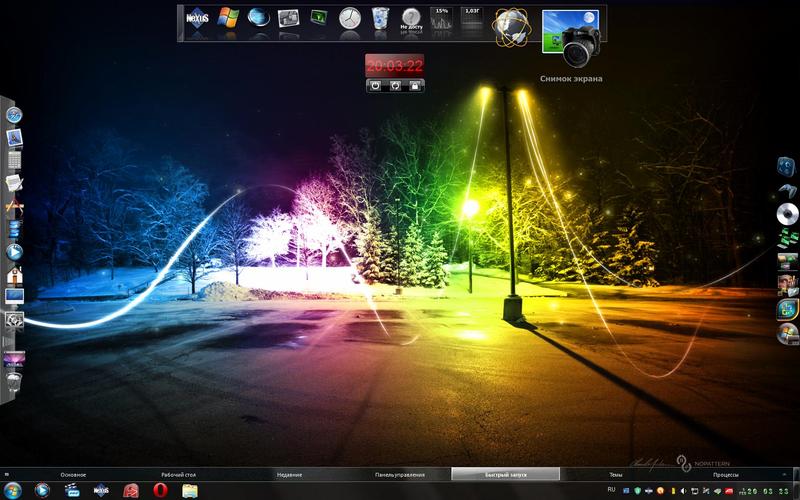Open the trash can in the left dock

14,382
